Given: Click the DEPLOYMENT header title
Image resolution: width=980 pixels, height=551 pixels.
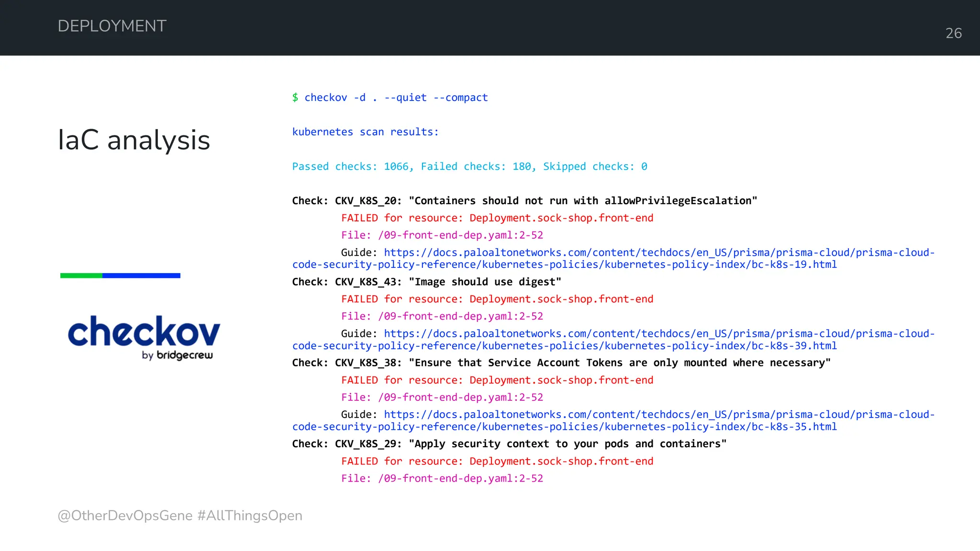Looking at the screenshot, I should pyautogui.click(x=112, y=26).
